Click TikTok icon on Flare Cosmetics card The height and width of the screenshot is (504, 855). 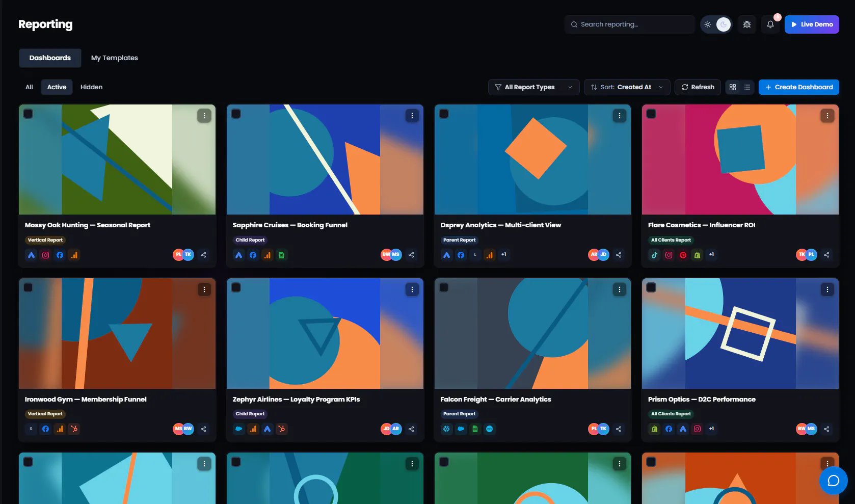point(655,255)
